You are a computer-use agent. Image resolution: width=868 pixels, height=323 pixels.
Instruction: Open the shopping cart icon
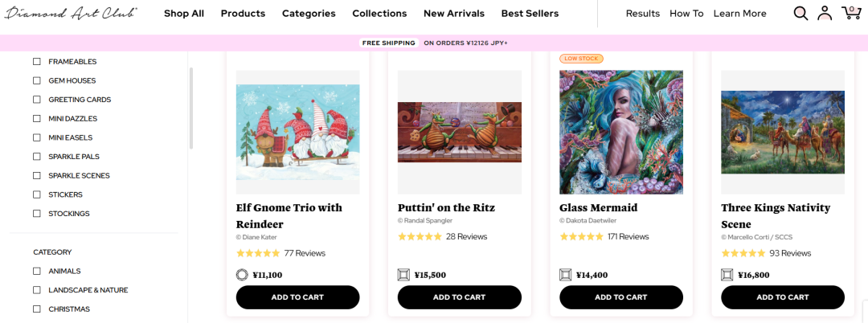850,13
